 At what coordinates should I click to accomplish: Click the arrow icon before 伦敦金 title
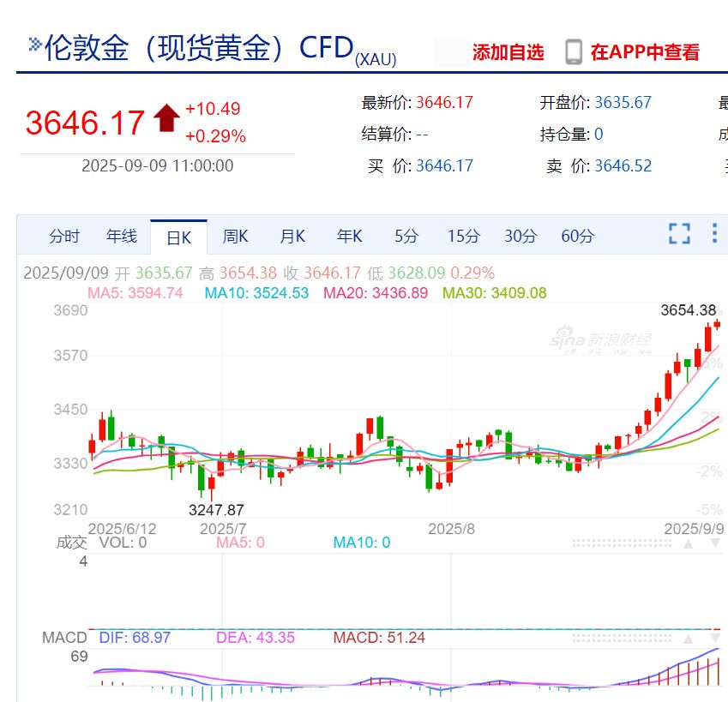pos(34,45)
